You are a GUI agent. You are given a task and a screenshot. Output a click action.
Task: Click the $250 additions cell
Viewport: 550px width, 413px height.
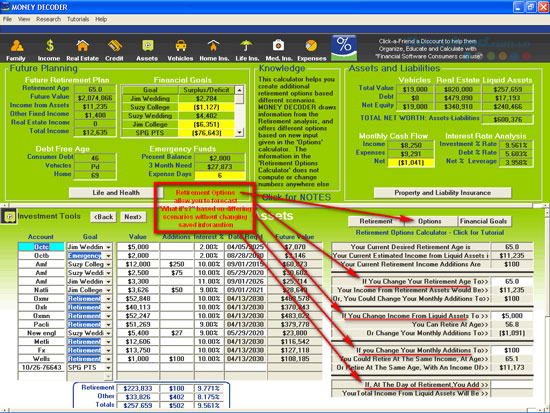coord(177,264)
